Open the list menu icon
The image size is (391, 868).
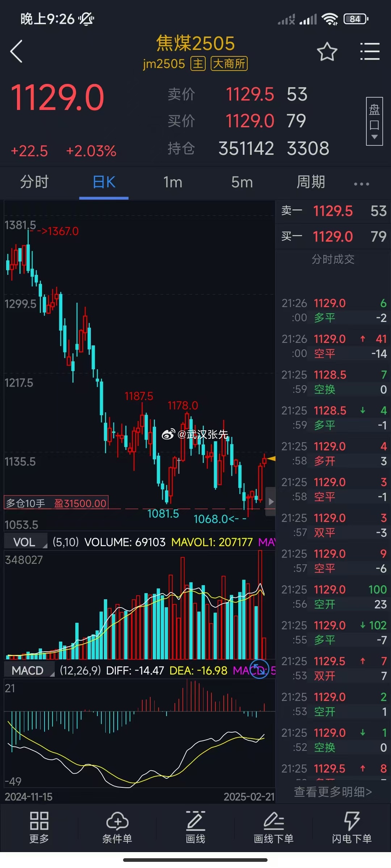click(x=370, y=52)
